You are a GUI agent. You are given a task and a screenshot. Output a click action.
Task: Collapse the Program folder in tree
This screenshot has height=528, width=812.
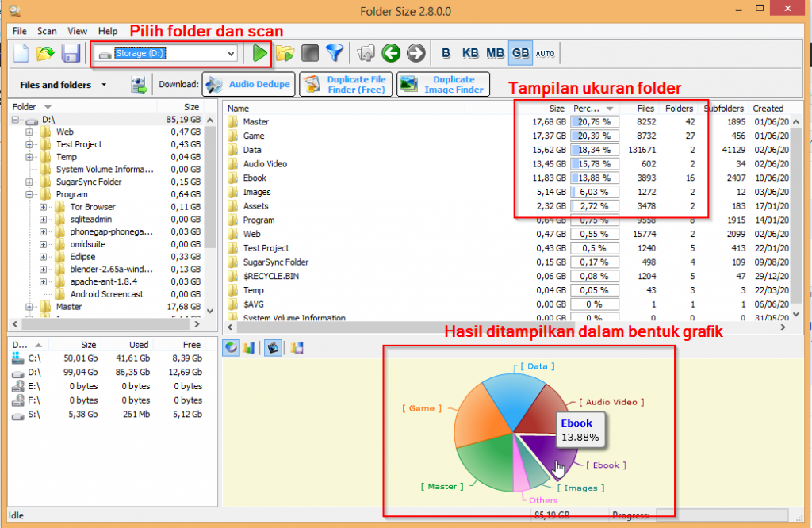point(30,194)
